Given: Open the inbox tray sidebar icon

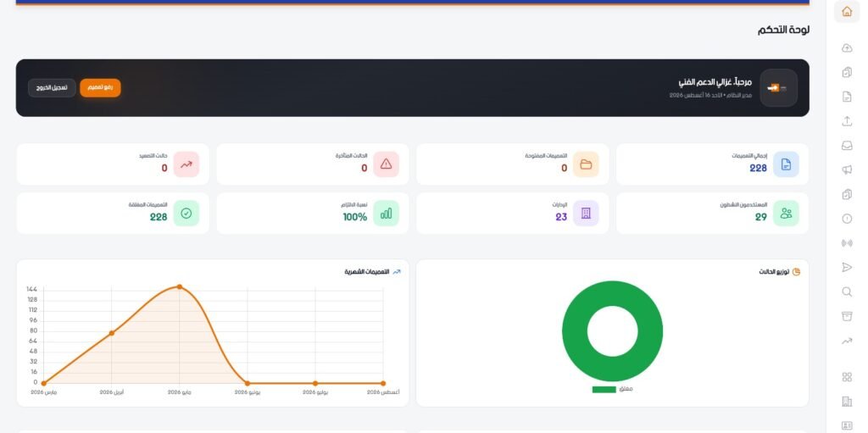Looking at the screenshot, I should [847, 146].
